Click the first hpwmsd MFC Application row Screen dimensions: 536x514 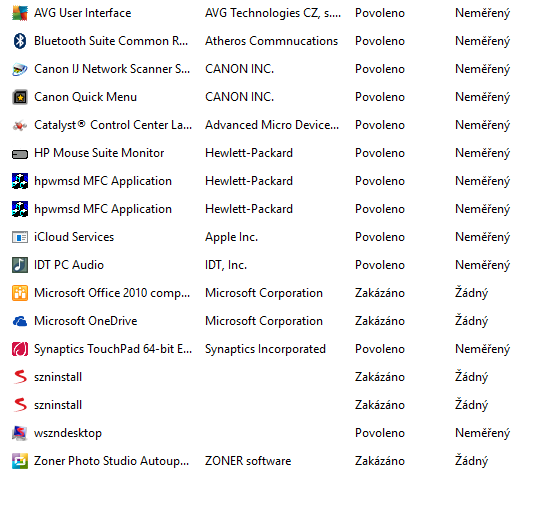coord(262,181)
